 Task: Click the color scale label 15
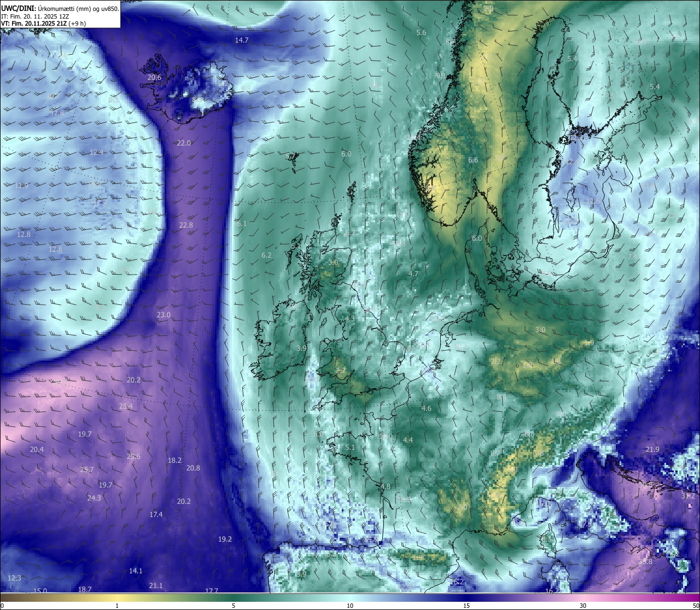coord(466,606)
